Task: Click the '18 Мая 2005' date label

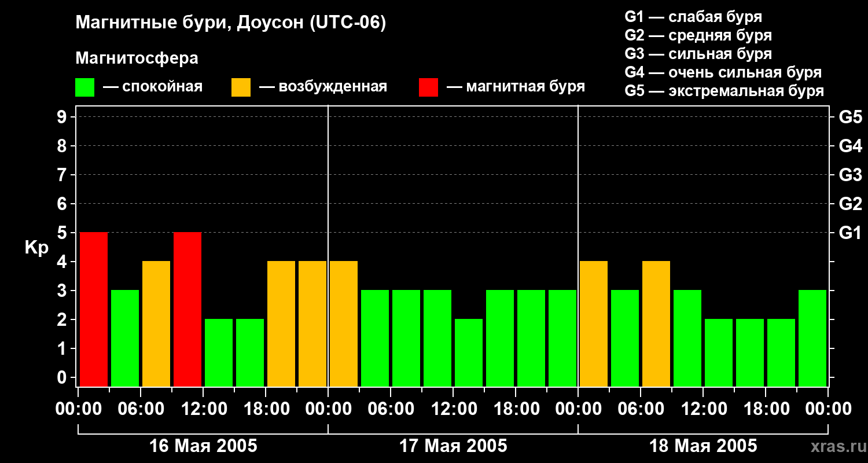Action: 703,446
